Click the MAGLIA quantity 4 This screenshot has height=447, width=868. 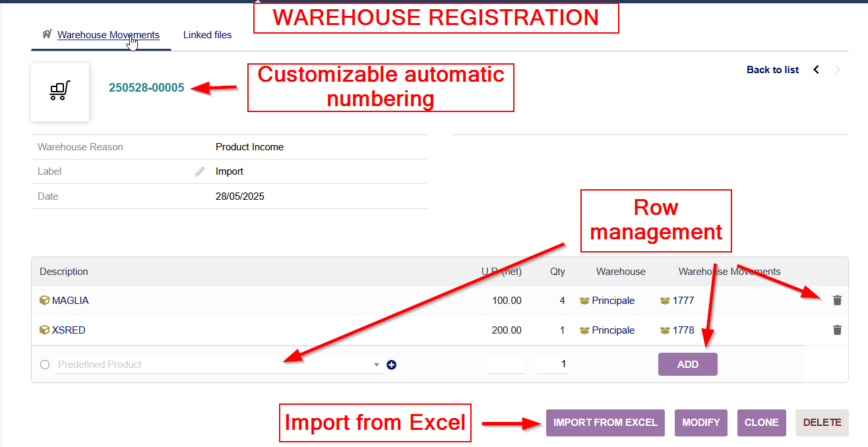563,301
